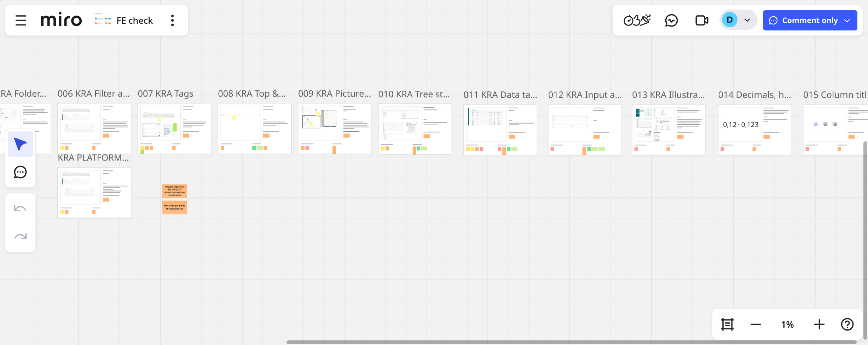Open the Comment only access dropdown

[x=810, y=20]
